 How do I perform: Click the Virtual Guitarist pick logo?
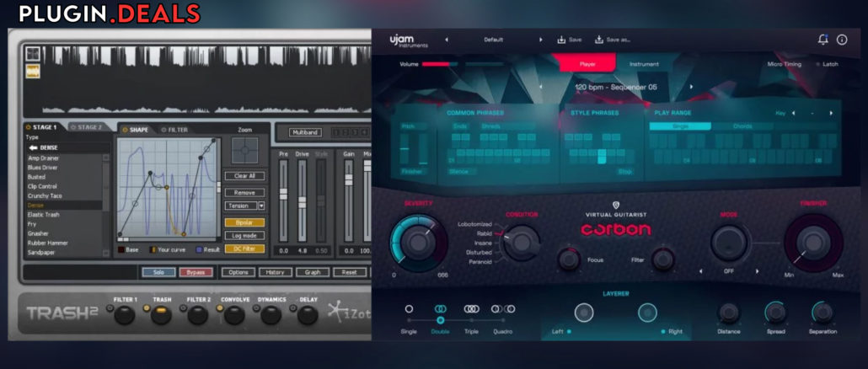[x=615, y=206]
